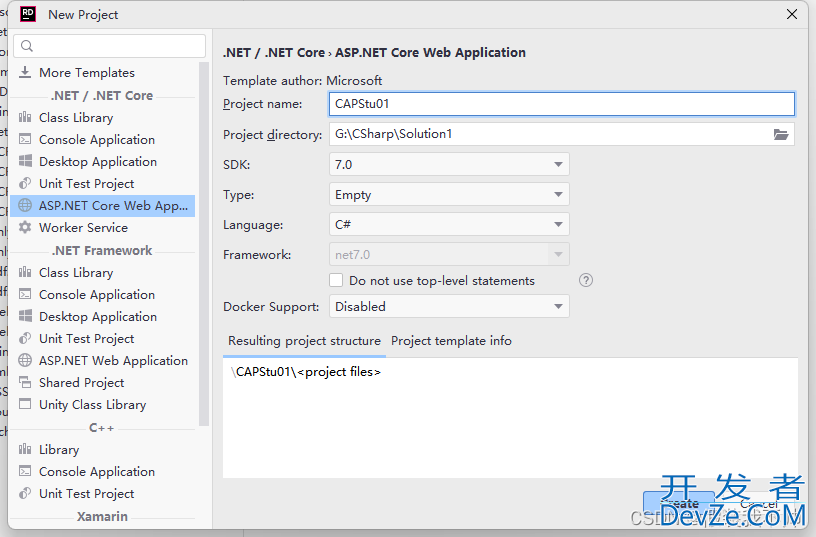Select .NET Framework Unit Test Project icon
This screenshot has width=816, height=537.
pyautogui.click(x=25, y=338)
